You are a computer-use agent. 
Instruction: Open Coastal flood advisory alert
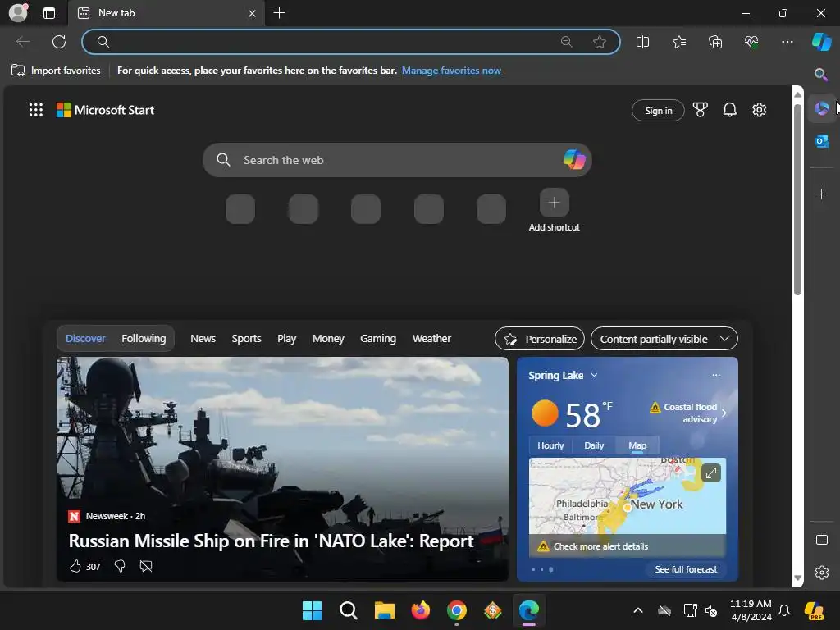coord(689,413)
